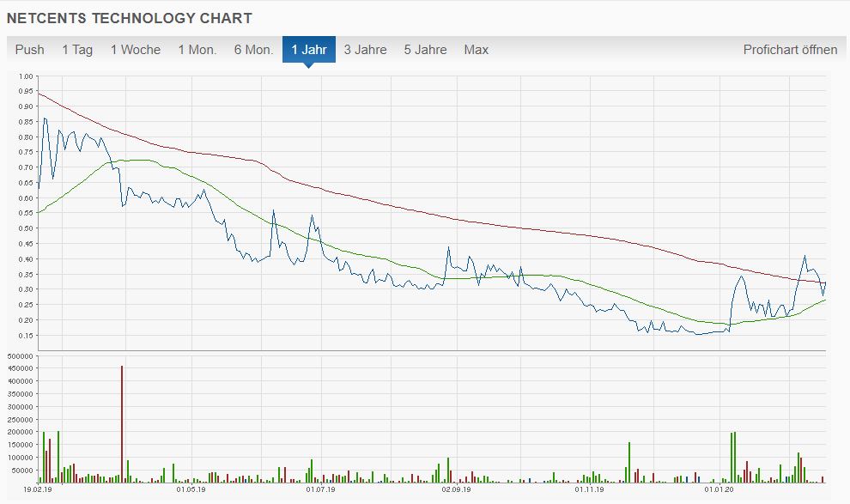Click the 1.00 price axis label
The width and height of the screenshot is (850, 504).
26,76
